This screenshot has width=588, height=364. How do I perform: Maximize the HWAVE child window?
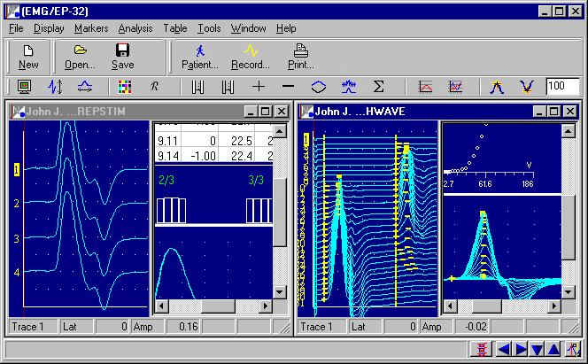[553, 112]
